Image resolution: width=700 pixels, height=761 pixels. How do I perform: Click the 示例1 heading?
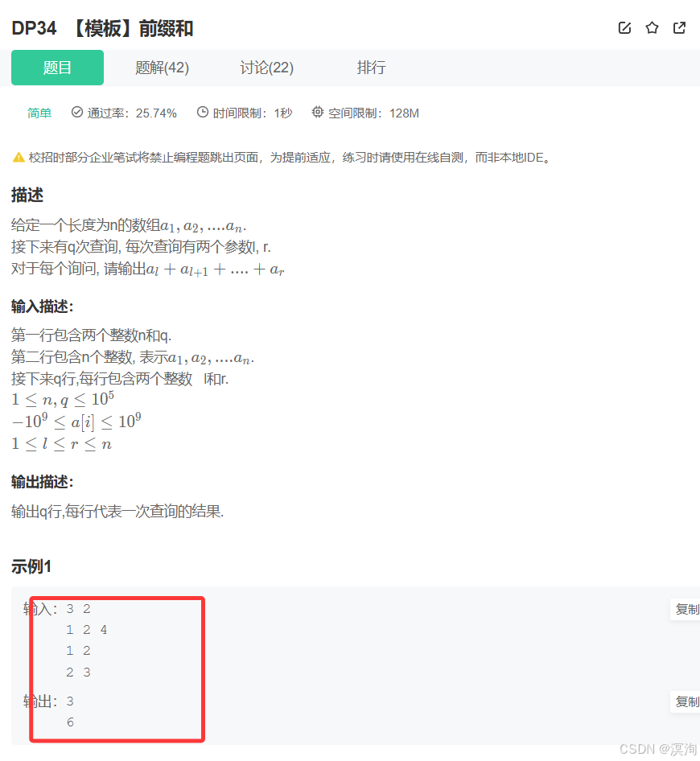point(31,566)
